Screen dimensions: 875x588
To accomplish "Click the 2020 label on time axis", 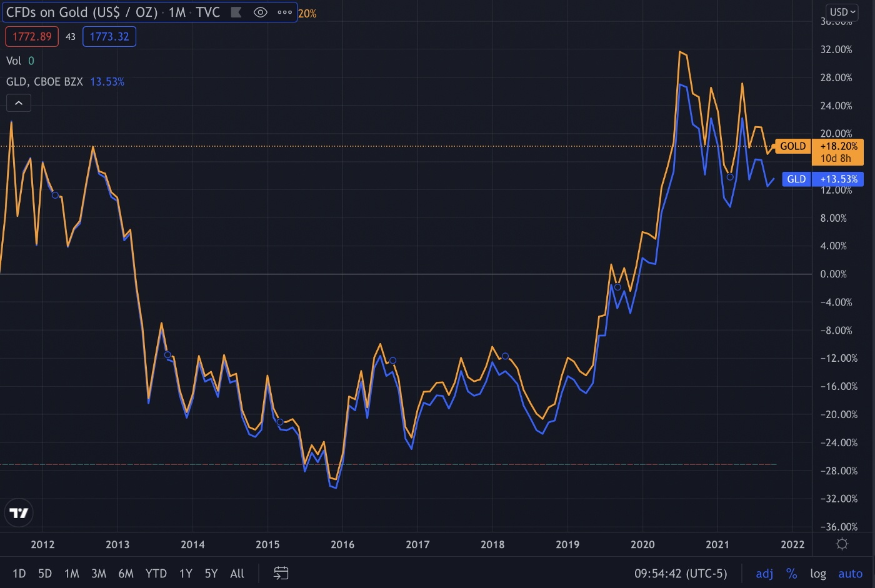I will [x=642, y=544].
